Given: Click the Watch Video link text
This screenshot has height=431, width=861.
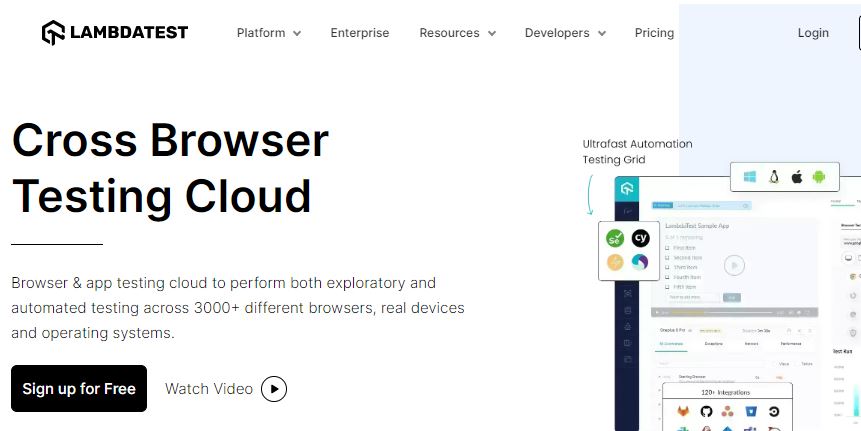Looking at the screenshot, I should pos(209,389).
